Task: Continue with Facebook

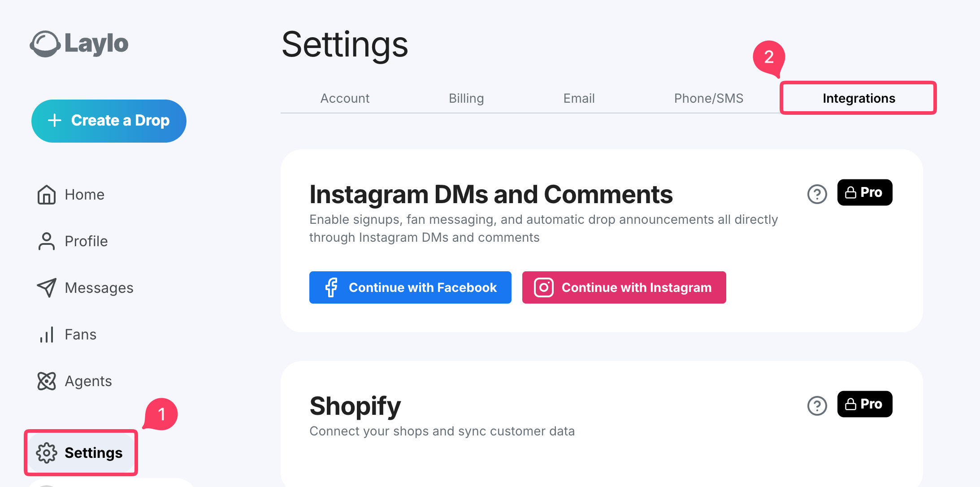Action: click(x=410, y=287)
